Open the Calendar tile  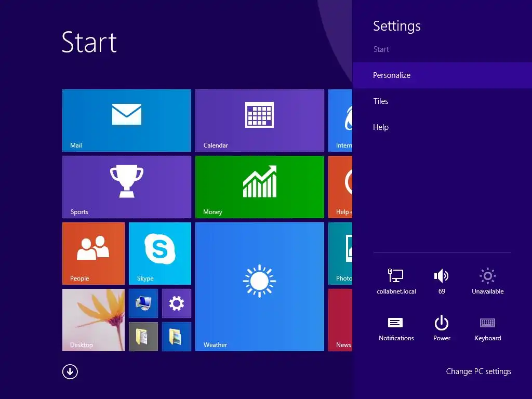(260, 121)
